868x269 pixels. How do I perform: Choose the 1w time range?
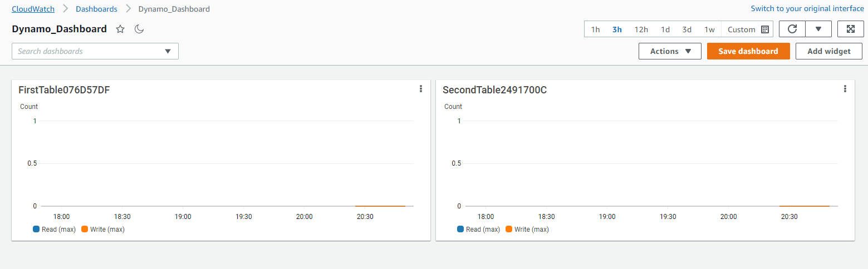click(709, 29)
